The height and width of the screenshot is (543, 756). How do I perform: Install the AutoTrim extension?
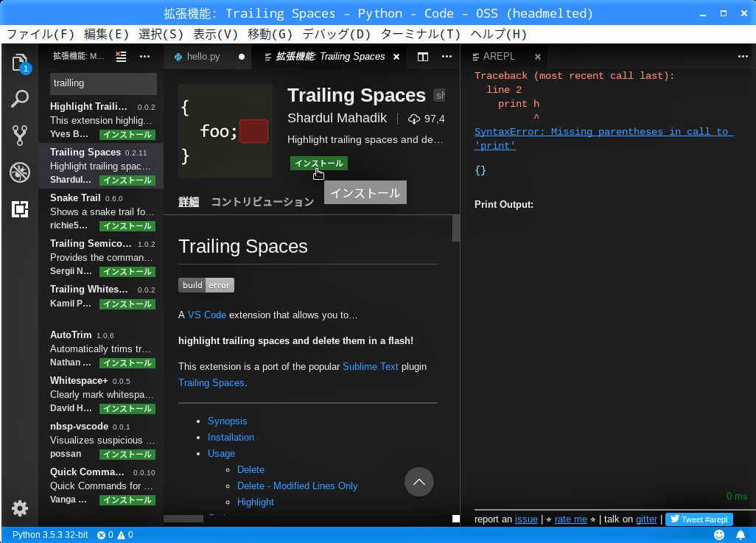[127, 362]
